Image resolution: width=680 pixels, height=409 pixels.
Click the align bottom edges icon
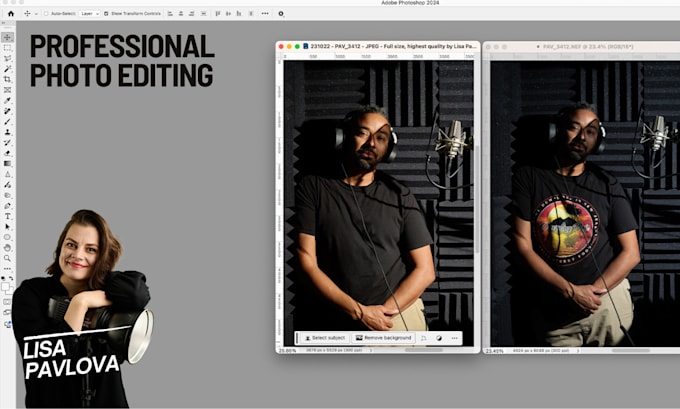coord(239,13)
